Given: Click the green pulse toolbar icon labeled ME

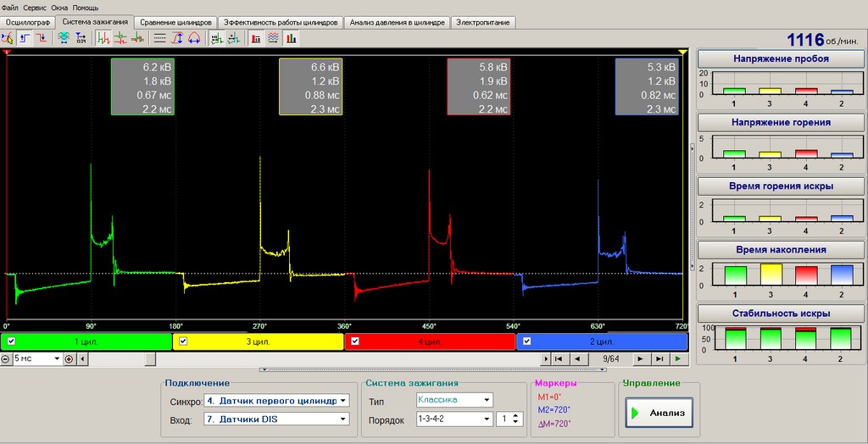Looking at the screenshot, I should [x=217, y=38].
